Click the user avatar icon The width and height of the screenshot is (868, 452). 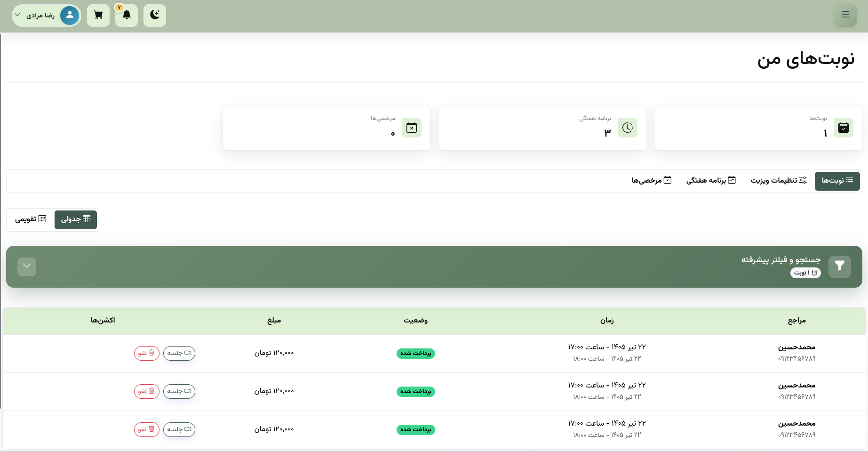coord(70,15)
